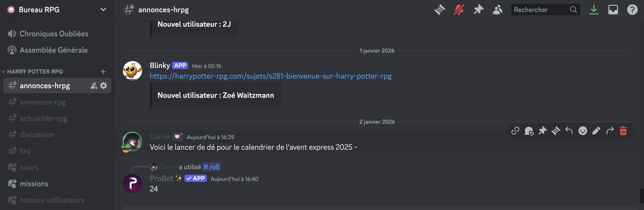644x210 pixels.
Task: Switch to the missions channel
Action: pyautogui.click(x=34, y=184)
